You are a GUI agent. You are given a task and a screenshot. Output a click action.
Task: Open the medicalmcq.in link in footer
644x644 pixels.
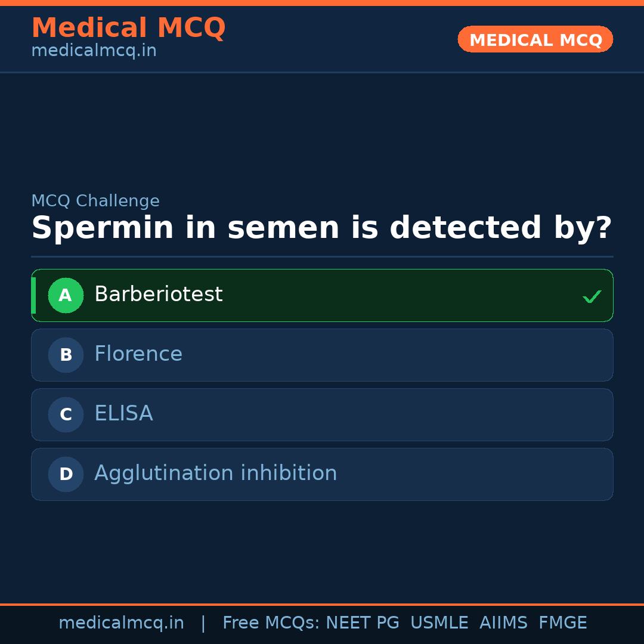click(121, 623)
